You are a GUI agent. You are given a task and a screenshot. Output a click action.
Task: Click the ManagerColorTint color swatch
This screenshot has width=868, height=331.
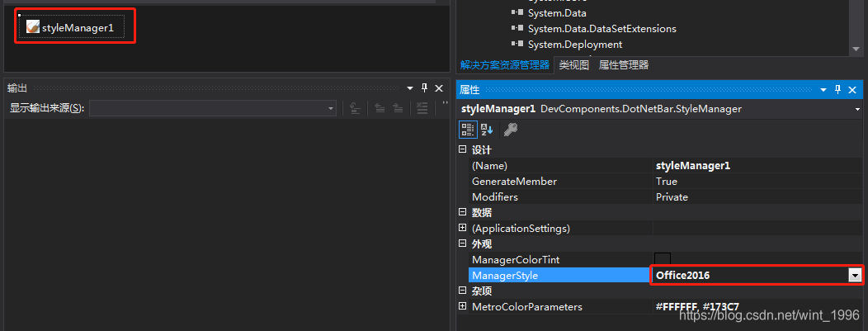pyautogui.click(x=663, y=259)
